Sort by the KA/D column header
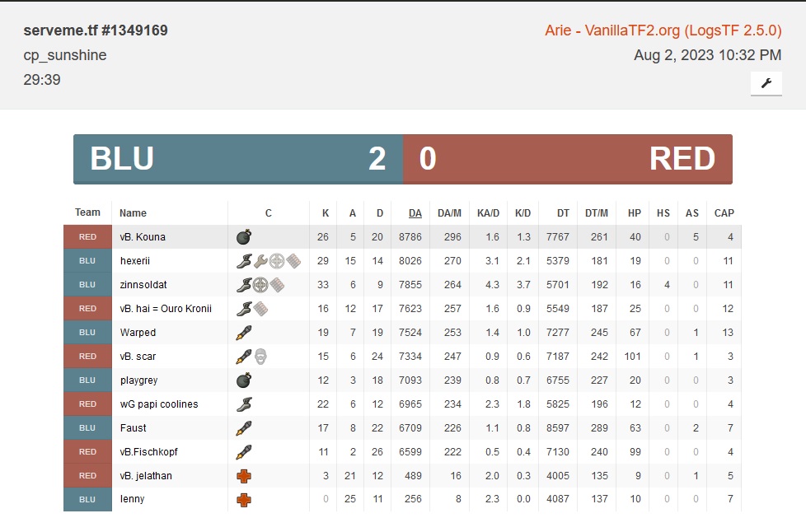This screenshot has width=806, height=532. (489, 213)
